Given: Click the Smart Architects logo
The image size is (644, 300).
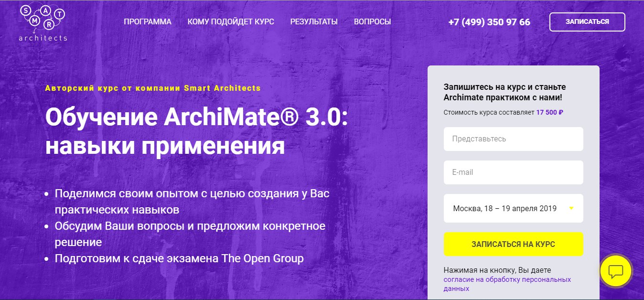Looking at the screenshot, I should coord(43,23).
